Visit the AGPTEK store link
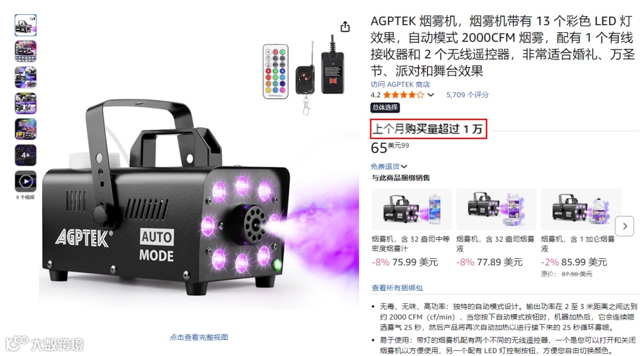The image size is (644, 356). pyautogui.click(x=400, y=84)
